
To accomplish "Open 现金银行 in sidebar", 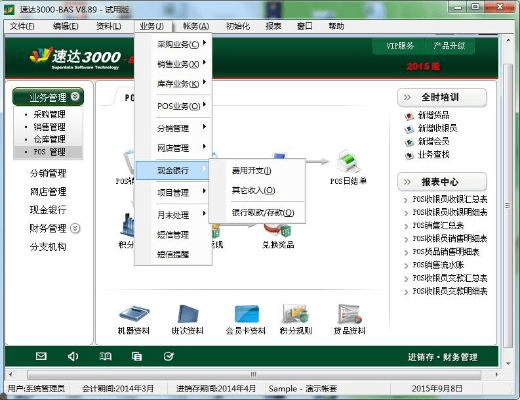I will [x=48, y=210].
